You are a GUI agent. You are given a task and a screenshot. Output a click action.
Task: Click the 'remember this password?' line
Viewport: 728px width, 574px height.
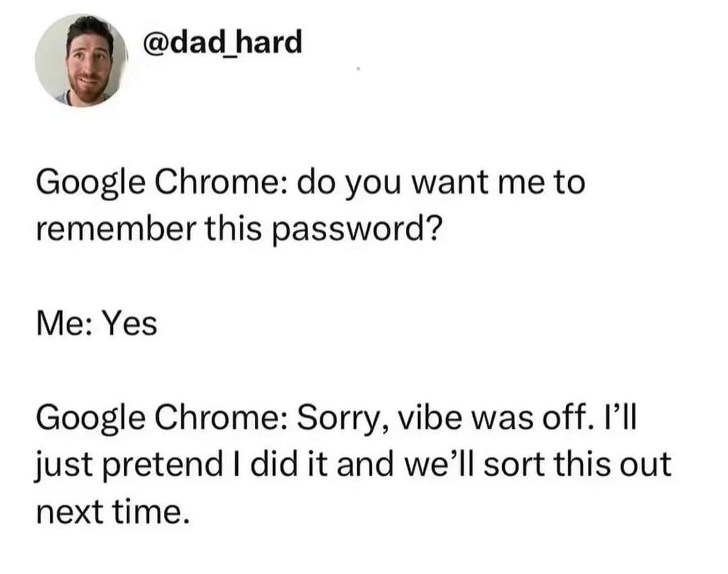(239, 231)
